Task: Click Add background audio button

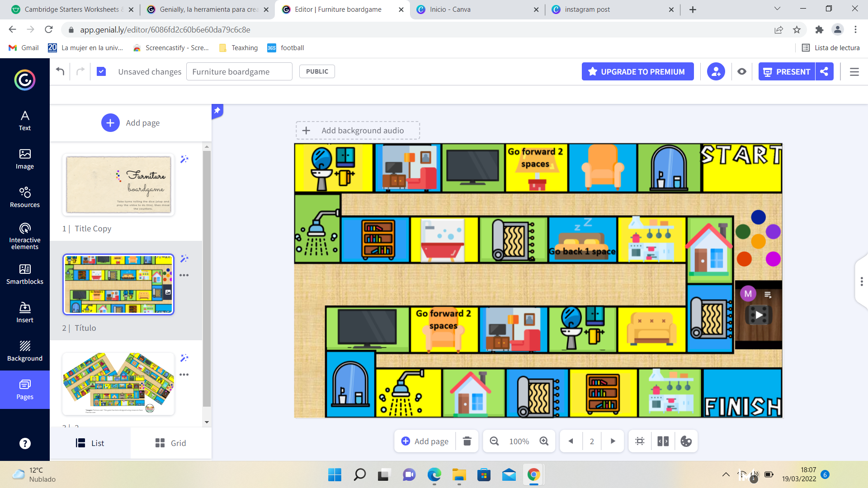Action: point(358,131)
